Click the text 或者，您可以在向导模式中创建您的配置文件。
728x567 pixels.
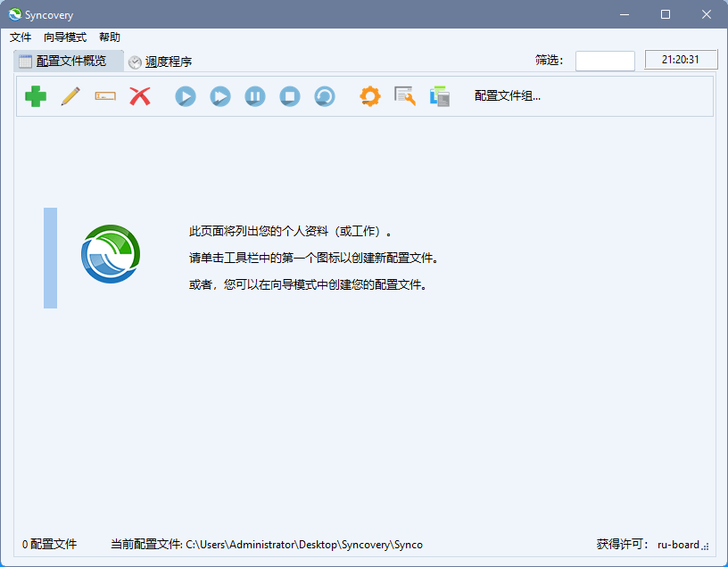pos(309,284)
